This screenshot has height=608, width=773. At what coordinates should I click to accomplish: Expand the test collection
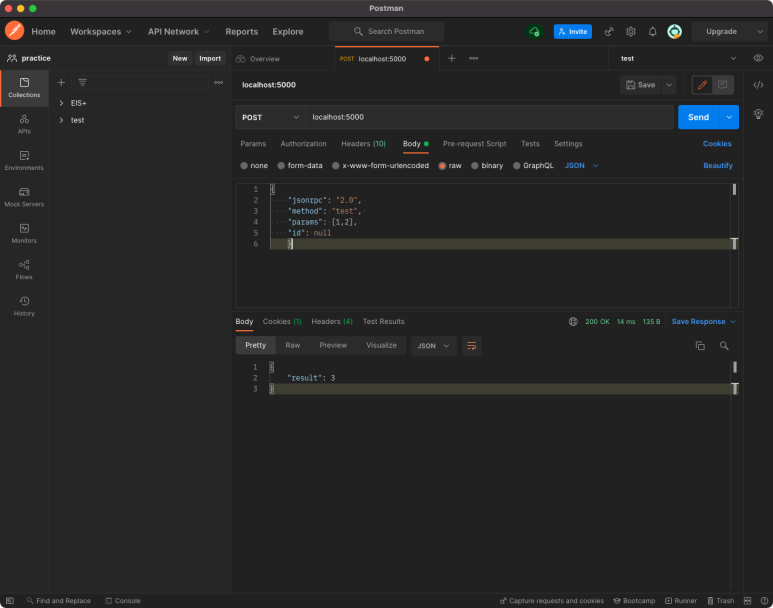click(x=61, y=120)
